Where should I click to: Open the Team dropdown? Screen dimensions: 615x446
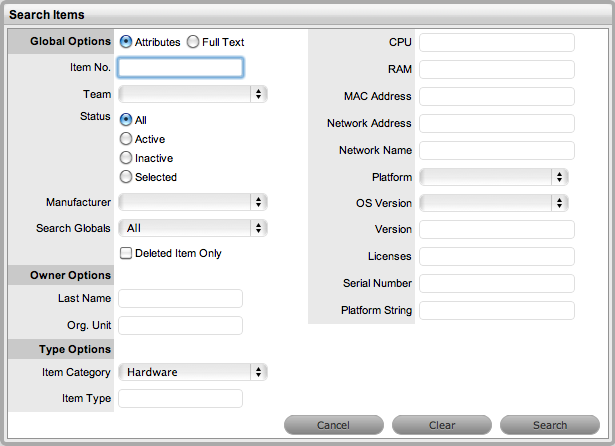coord(192,94)
